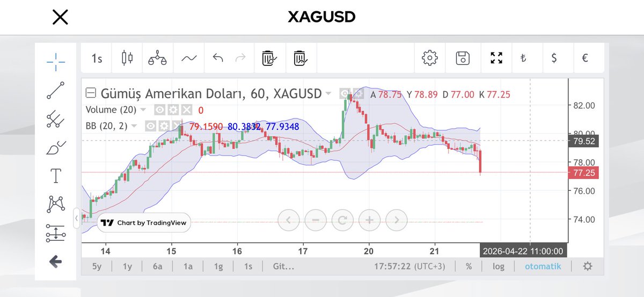Click the 82.00 price axis value

tap(584, 105)
